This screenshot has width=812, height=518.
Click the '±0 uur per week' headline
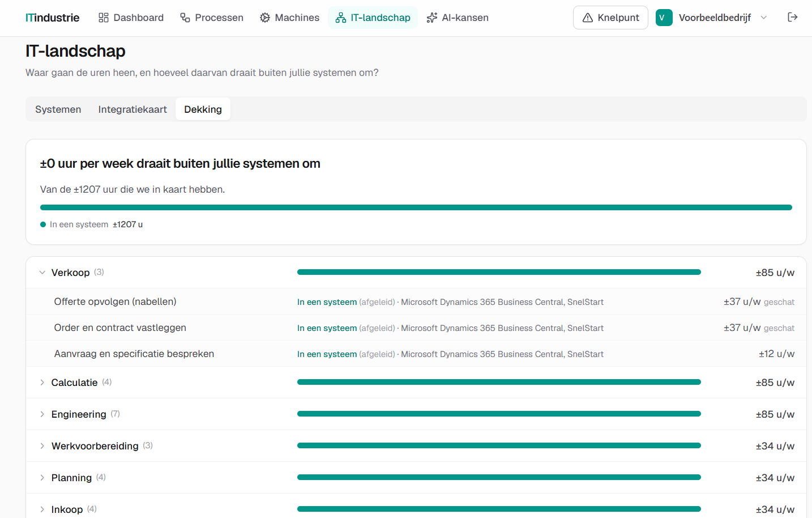coord(180,163)
